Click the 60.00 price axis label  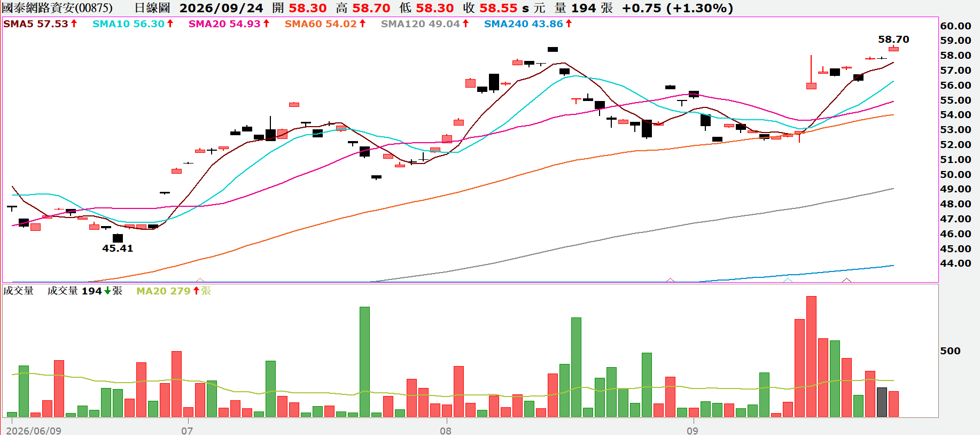point(955,26)
